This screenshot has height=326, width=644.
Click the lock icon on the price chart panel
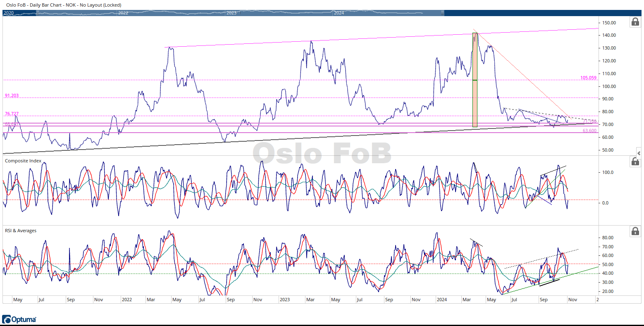click(635, 22)
